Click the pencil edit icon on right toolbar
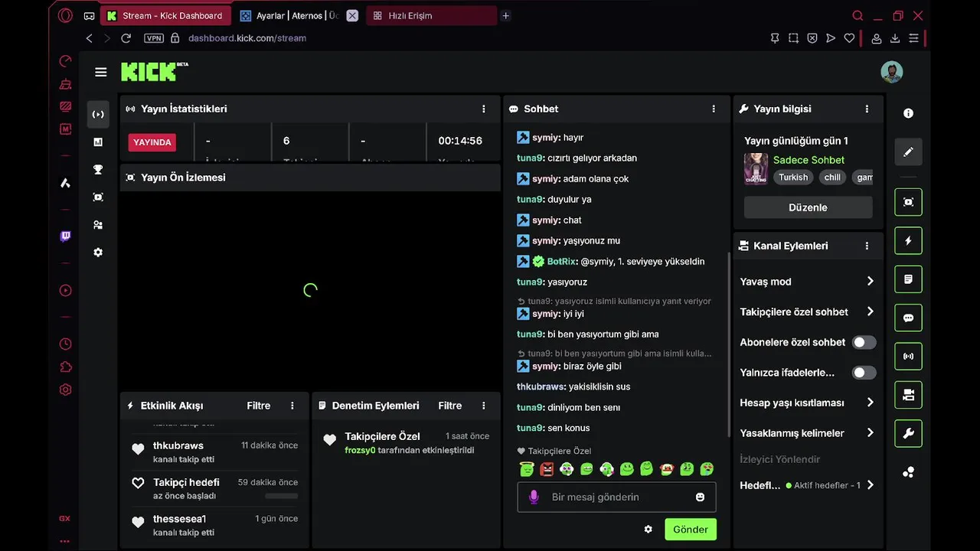The width and height of the screenshot is (980, 551). point(908,152)
